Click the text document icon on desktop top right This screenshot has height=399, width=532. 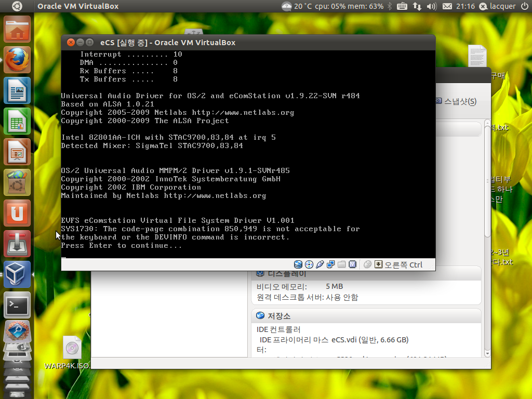(477, 56)
